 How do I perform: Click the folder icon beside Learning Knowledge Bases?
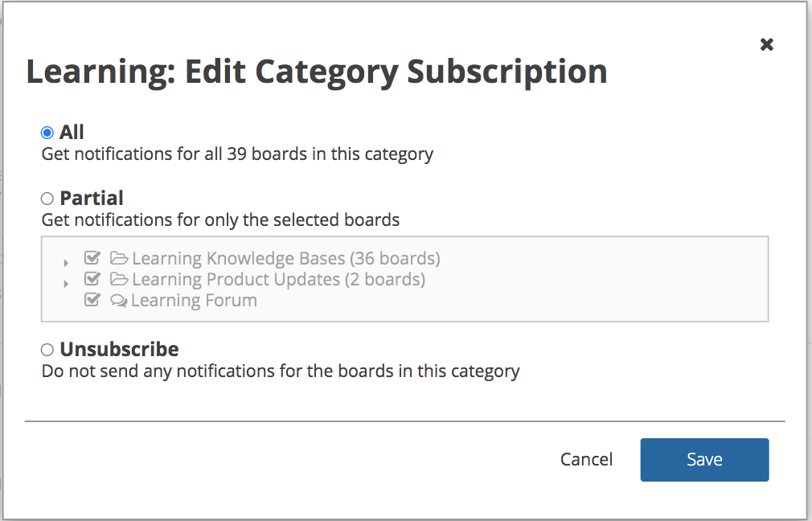tap(119, 257)
